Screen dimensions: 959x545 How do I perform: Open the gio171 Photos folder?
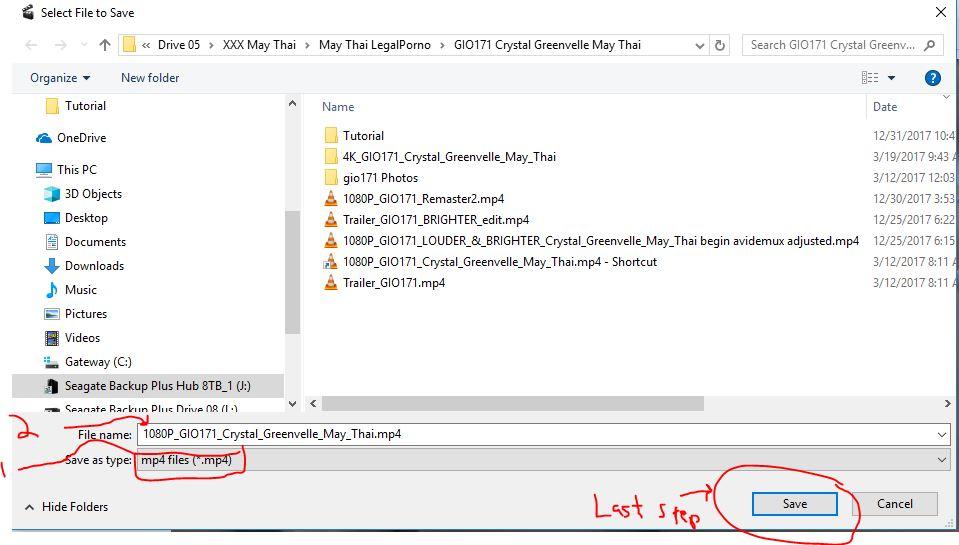(x=380, y=178)
